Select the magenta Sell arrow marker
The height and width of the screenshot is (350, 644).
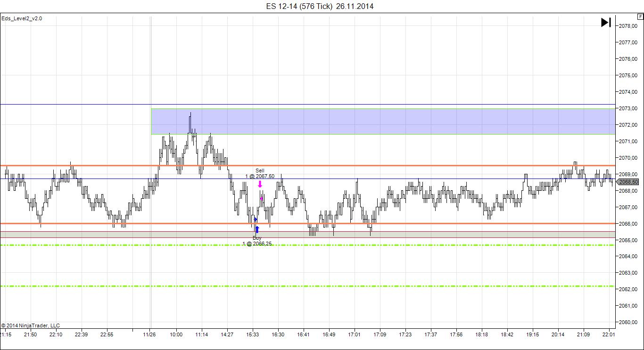(x=260, y=184)
